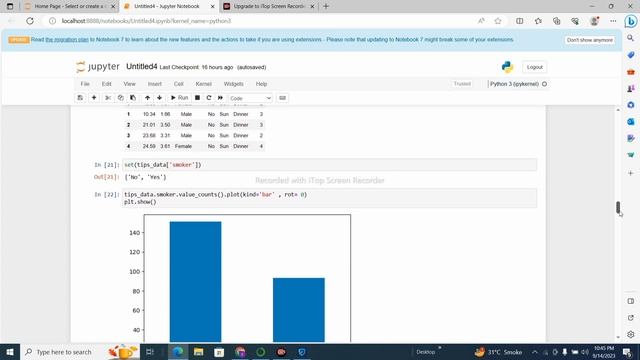This screenshot has width=640, height=360.
Task: Add page to favorites star icon
Action: [498, 21]
